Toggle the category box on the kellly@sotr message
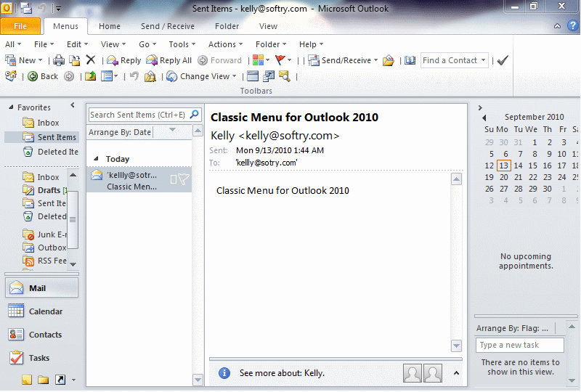 click(x=174, y=180)
